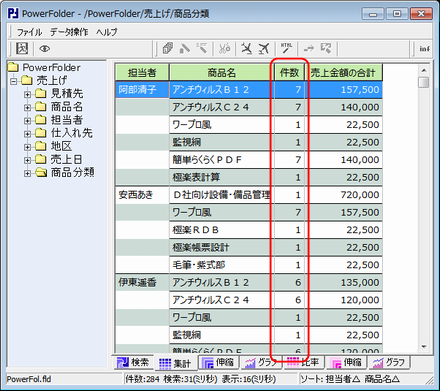Click the table scrollbar up arrow

click(424, 70)
